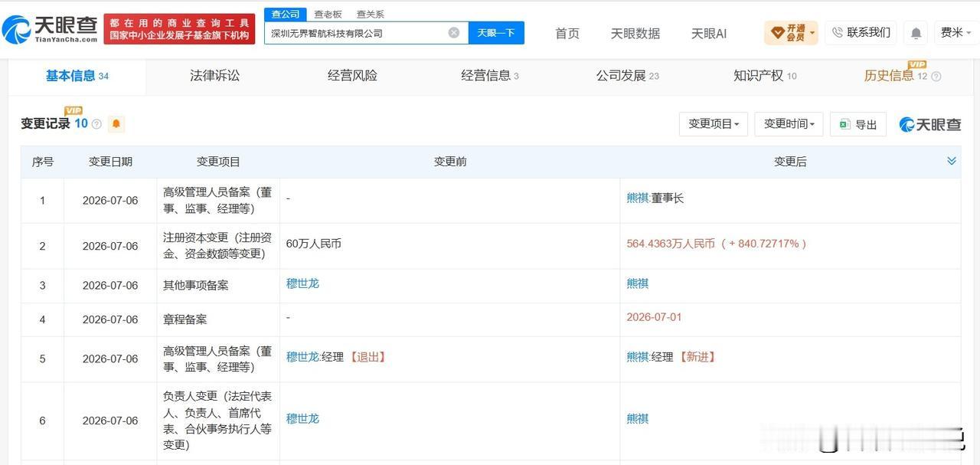Export records with the 导出 button
The image size is (980, 465).
pos(858,124)
